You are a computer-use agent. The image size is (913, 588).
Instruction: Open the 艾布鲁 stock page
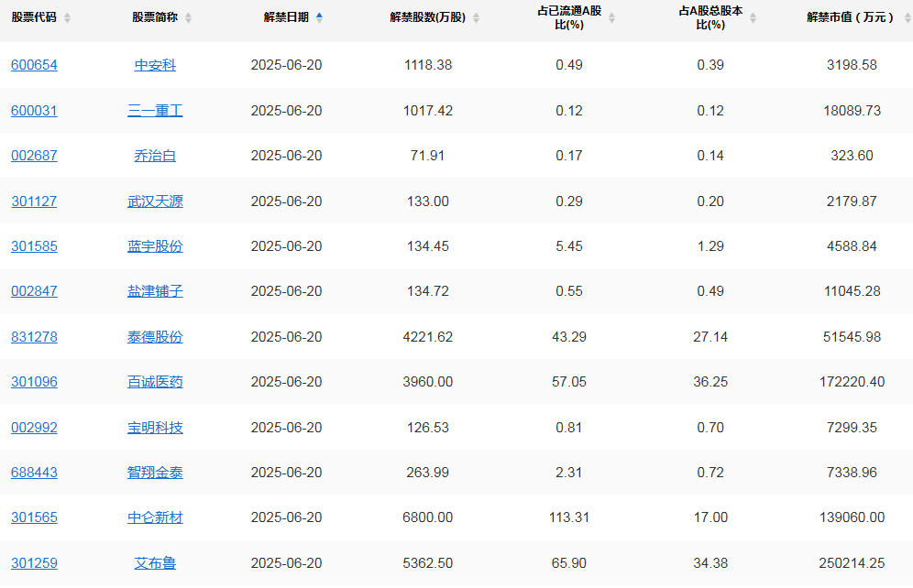(154, 563)
